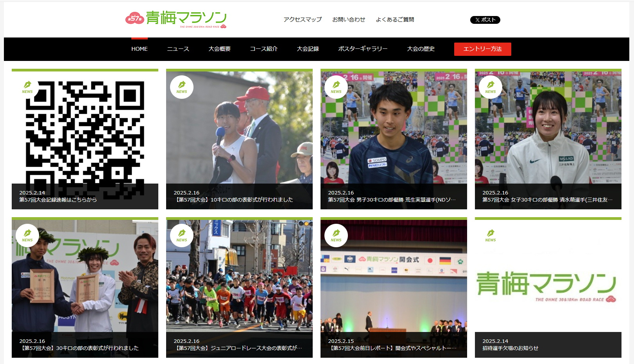This screenshot has width=634, height=364.
Task: Open 招待選手欠場のお知らせ article title
Action: tap(510, 348)
